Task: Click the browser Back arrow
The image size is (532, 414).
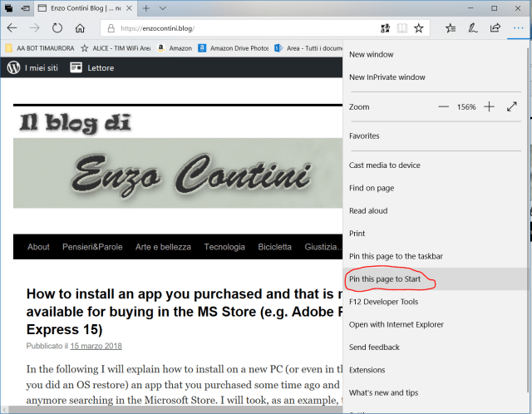Action: point(12,27)
